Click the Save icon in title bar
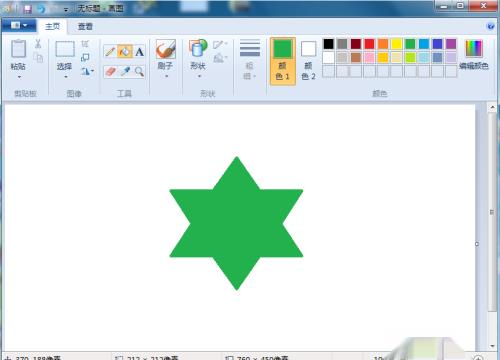500x360 pixels. pyautogui.click(x=28, y=9)
